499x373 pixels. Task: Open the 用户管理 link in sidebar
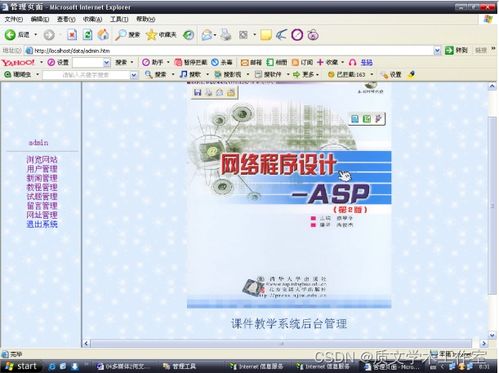tap(42, 169)
